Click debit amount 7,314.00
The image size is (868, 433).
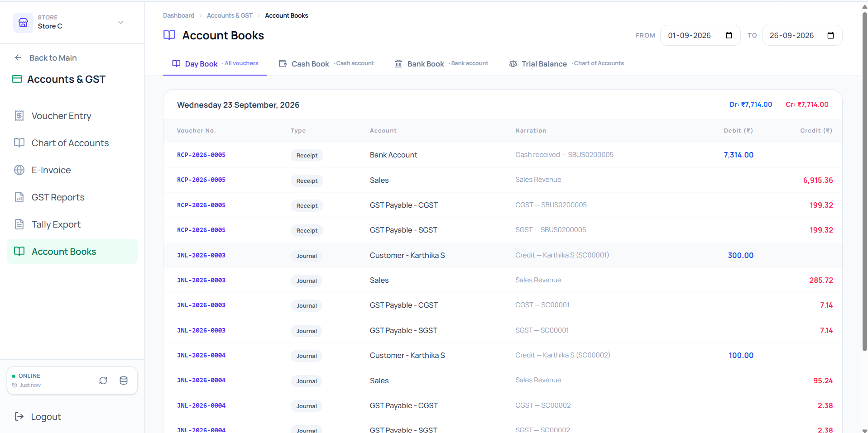pos(739,155)
